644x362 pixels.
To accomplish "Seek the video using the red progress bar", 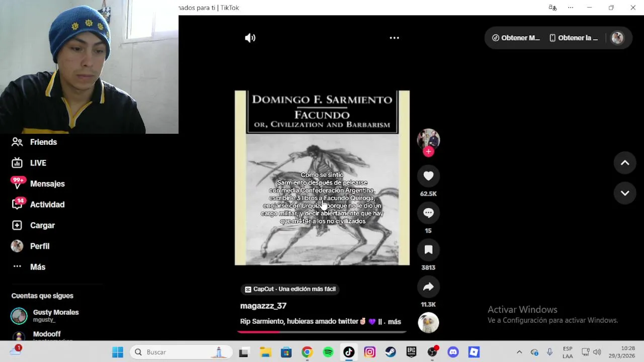I will 322,332.
